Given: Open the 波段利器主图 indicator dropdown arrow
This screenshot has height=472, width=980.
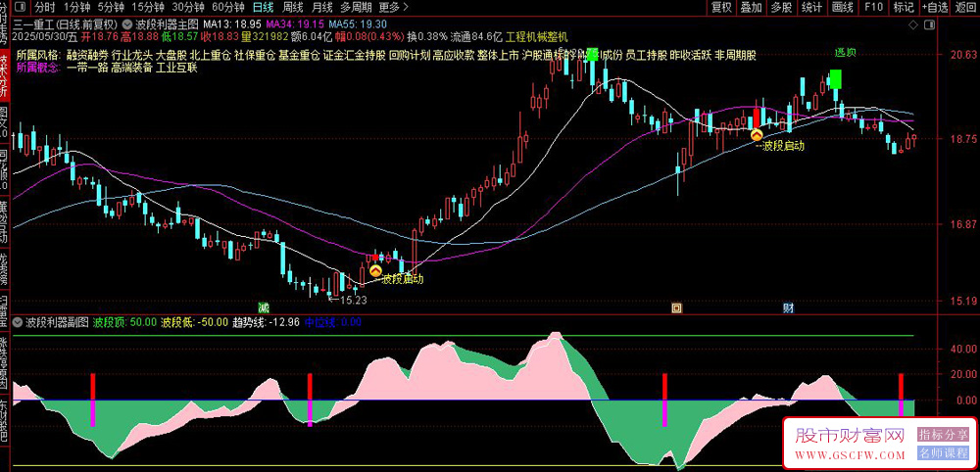Looking at the screenshot, I should pyautogui.click(x=128, y=24).
